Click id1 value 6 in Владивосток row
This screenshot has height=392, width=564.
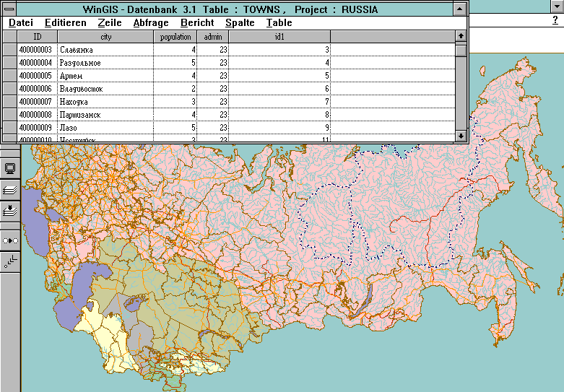pyautogui.click(x=279, y=89)
